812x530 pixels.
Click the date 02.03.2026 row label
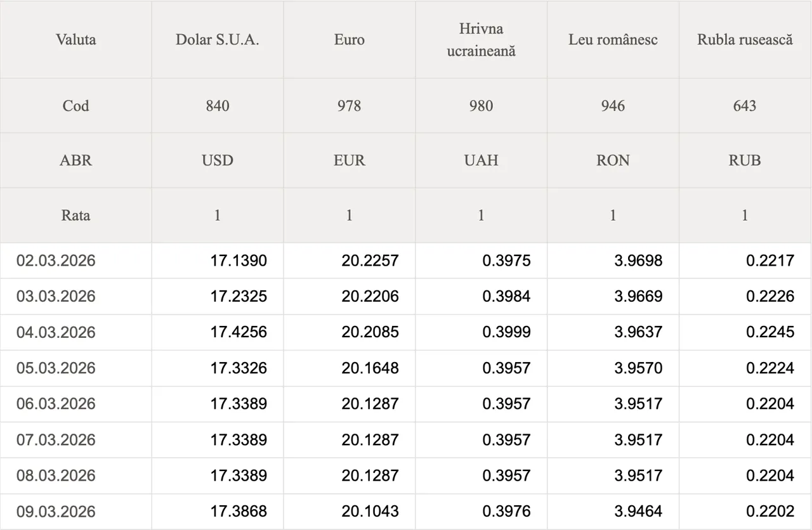56,261
